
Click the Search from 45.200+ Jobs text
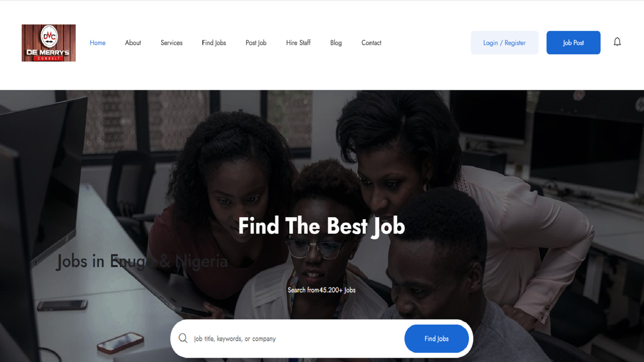coord(322,290)
